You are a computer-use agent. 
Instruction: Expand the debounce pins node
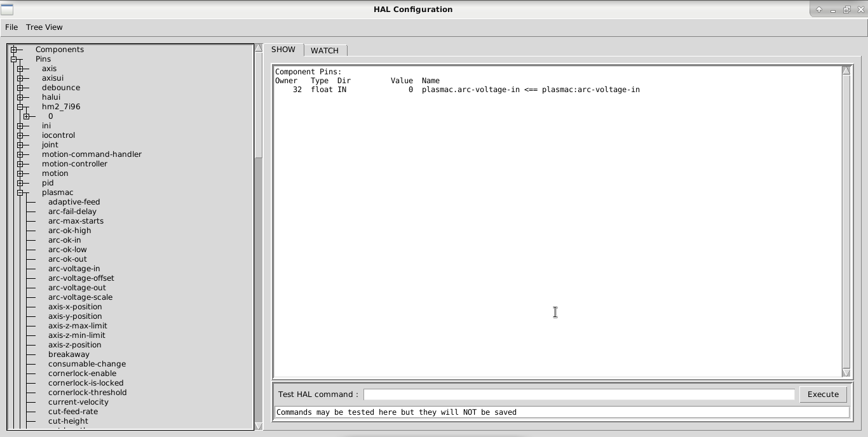click(20, 88)
